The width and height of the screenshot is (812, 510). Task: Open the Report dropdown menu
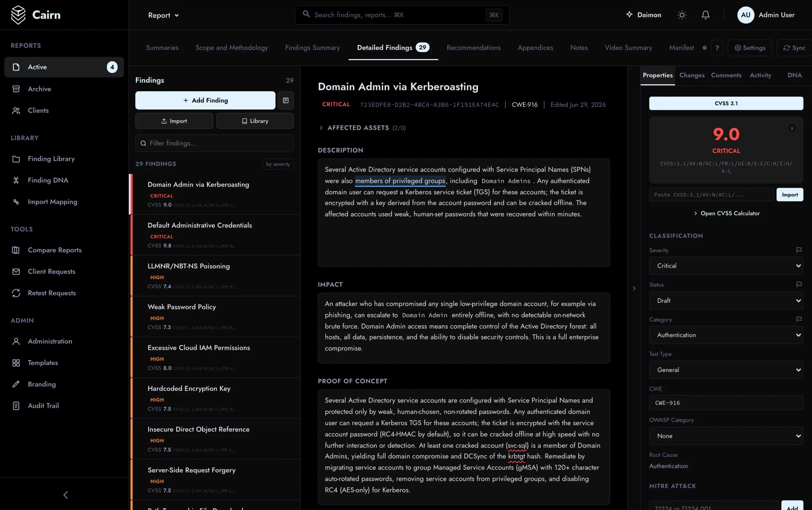(x=163, y=15)
